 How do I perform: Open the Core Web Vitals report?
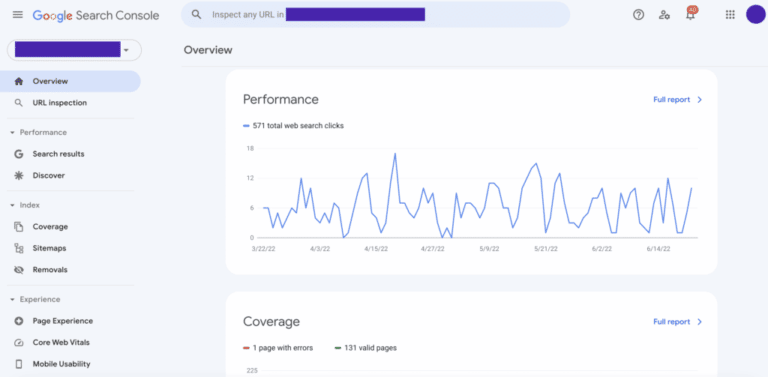pyautogui.click(x=70, y=343)
